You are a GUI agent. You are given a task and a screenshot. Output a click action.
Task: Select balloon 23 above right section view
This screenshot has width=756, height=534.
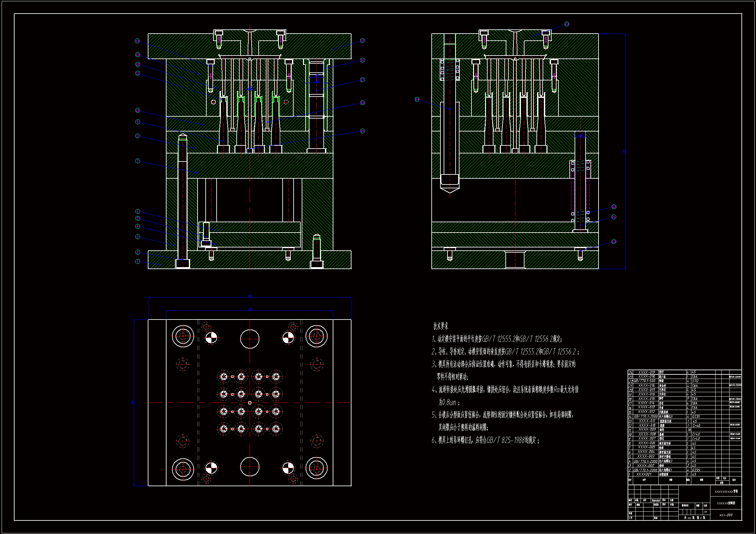pos(567,24)
